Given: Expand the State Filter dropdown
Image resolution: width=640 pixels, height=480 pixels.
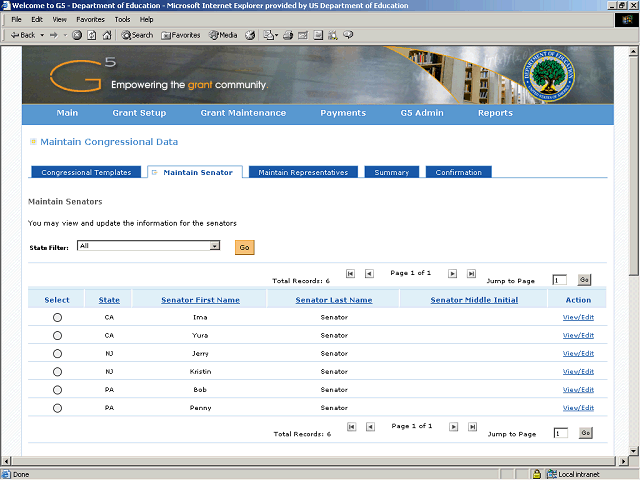Looking at the screenshot, I should 215,245.
